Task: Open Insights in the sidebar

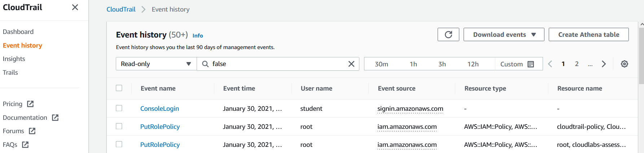Action: pos(14,59)
